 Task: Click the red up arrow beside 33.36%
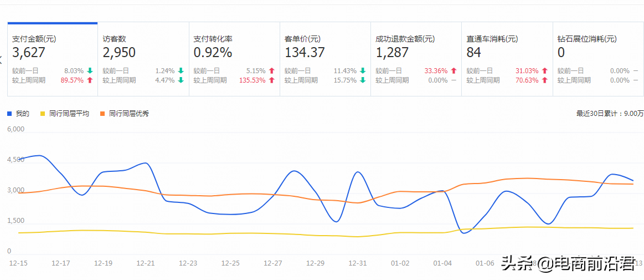pyautogui.click(x=454, y=71)
